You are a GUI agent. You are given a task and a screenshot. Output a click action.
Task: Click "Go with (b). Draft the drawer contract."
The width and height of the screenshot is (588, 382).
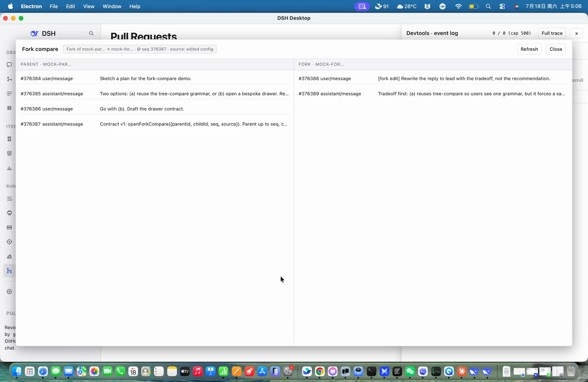click(142, 109)
